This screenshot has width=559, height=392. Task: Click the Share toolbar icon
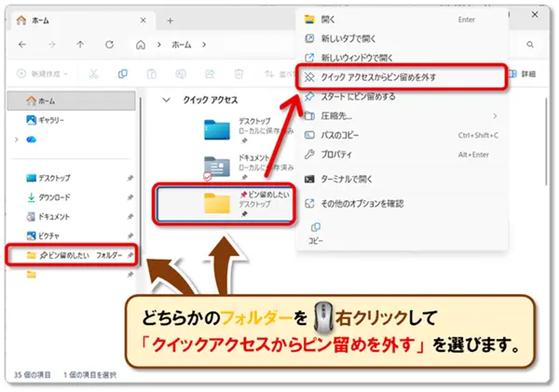[210, 74]
